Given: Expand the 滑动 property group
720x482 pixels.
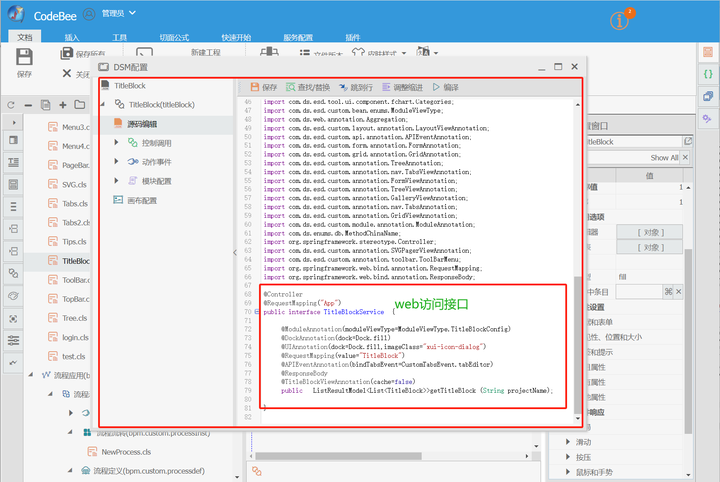Looking at the screenshot, I should point(568,442).
